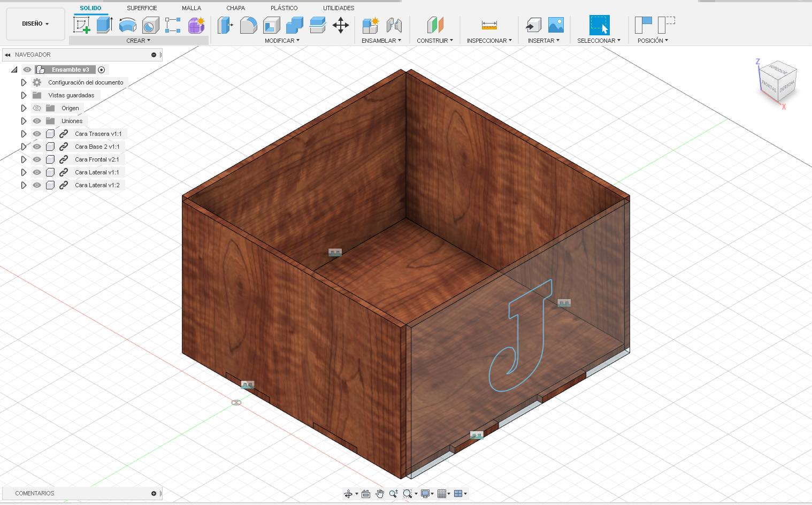The image size is (812, 505).
Task: Select the Insert Derive tool
Action: click(533, 25)
